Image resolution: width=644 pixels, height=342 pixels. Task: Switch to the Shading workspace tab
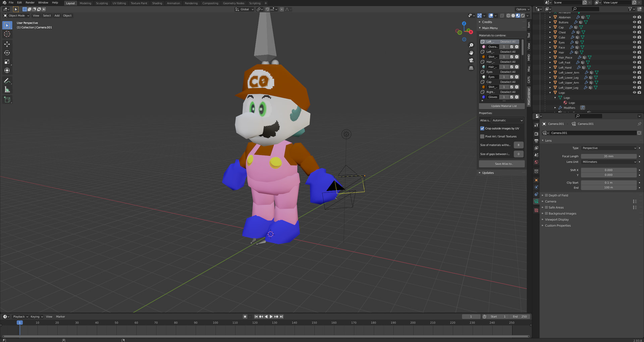(x=157, y=3)
